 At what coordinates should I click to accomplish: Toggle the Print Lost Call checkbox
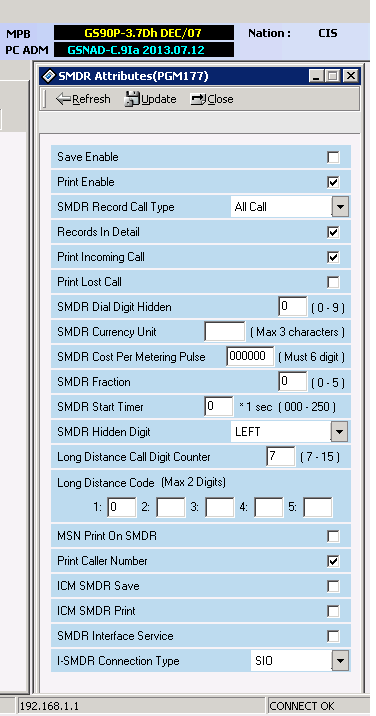(x=334, y=283)
